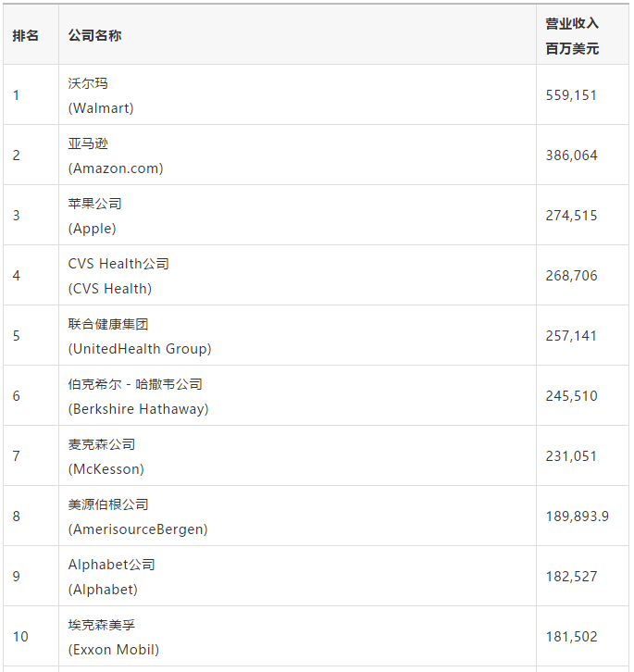Click Exxon Mobil's revenue 181,502

point(572,637)
